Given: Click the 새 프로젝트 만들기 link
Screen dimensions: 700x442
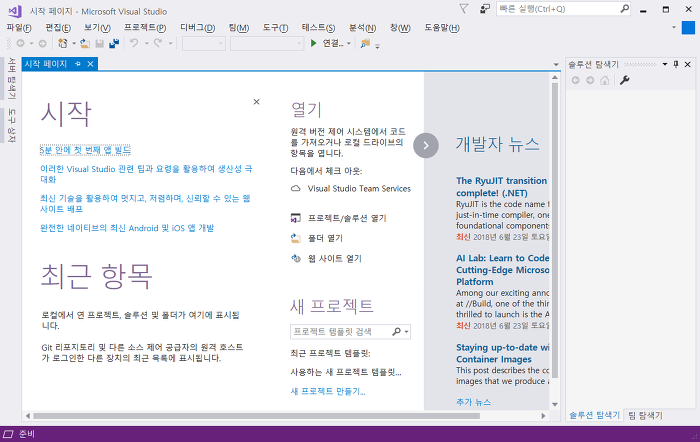Looking at the screenshot, I should click(328, 391).
